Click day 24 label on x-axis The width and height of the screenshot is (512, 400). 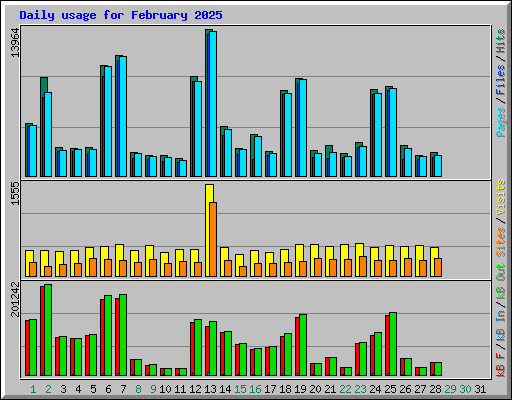click(375, 389)
